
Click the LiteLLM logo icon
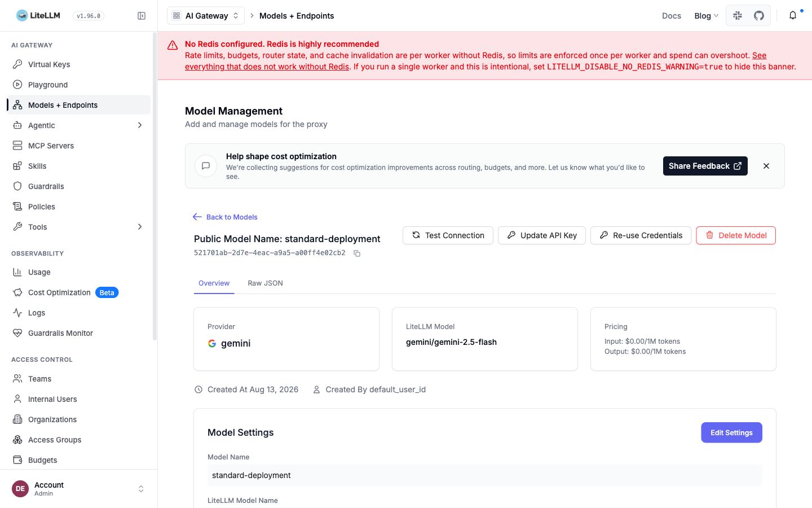(x=22, y=16)
